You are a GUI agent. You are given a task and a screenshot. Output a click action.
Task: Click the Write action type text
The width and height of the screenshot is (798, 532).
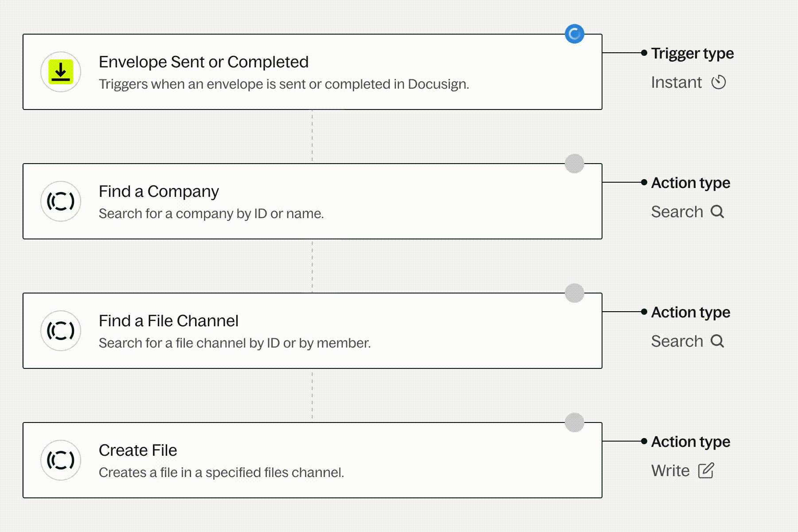(670, 471)
